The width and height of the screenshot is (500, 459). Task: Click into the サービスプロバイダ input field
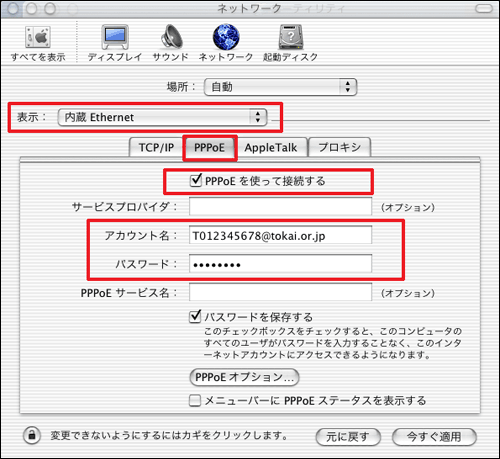coord(280,206)
